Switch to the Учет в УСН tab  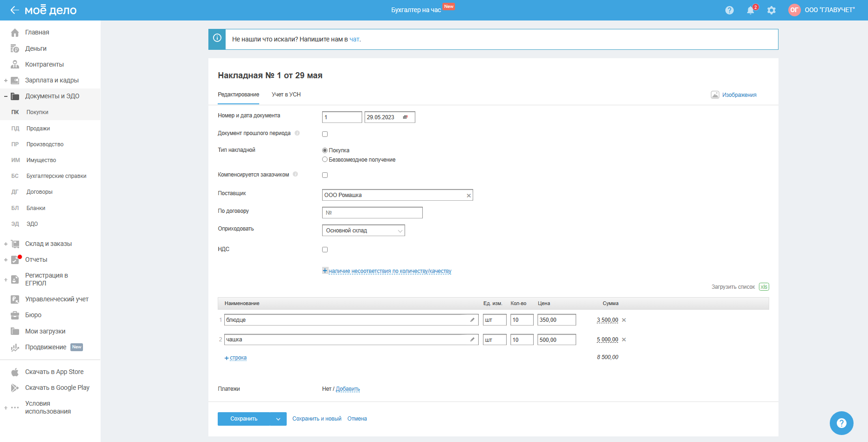pos(286,95)
